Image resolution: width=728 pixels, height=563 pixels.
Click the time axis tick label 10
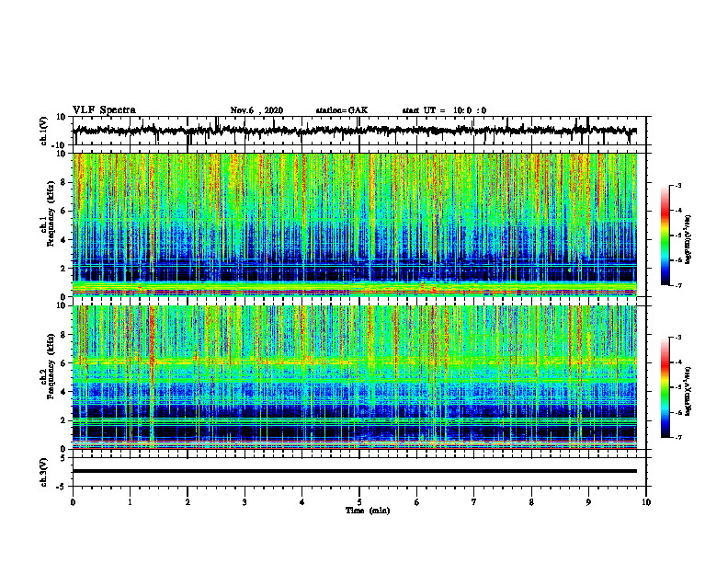click(646, 502)
